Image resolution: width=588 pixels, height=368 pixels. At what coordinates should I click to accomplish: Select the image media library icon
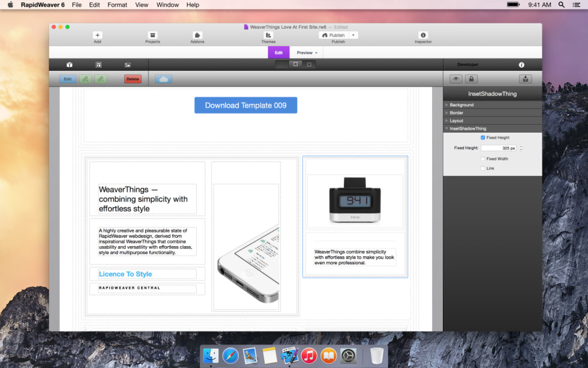coord(128,65)
